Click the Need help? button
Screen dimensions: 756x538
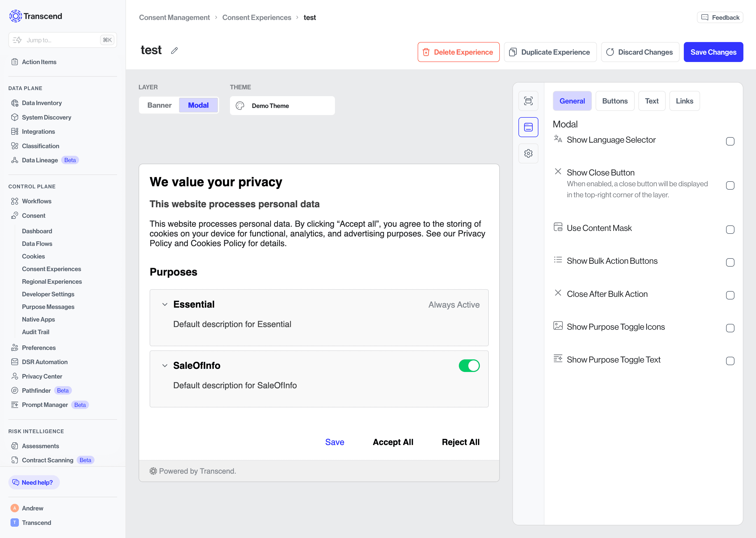click(34, 482)
